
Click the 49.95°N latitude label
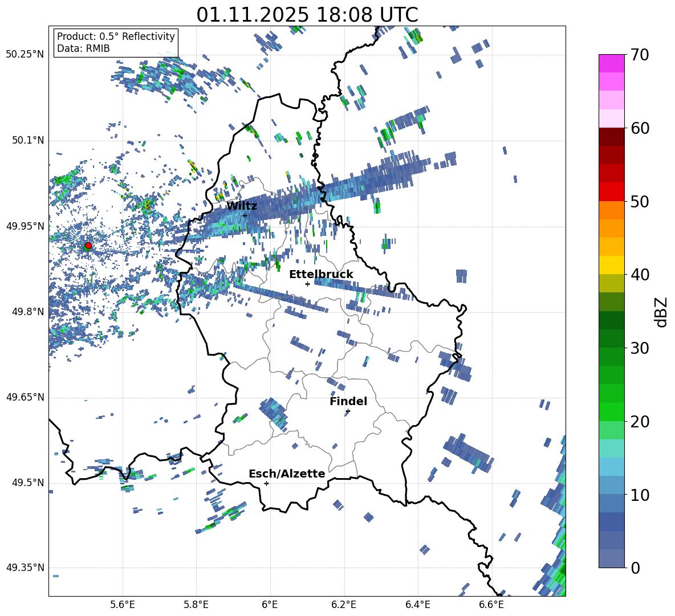coord(25,226)
